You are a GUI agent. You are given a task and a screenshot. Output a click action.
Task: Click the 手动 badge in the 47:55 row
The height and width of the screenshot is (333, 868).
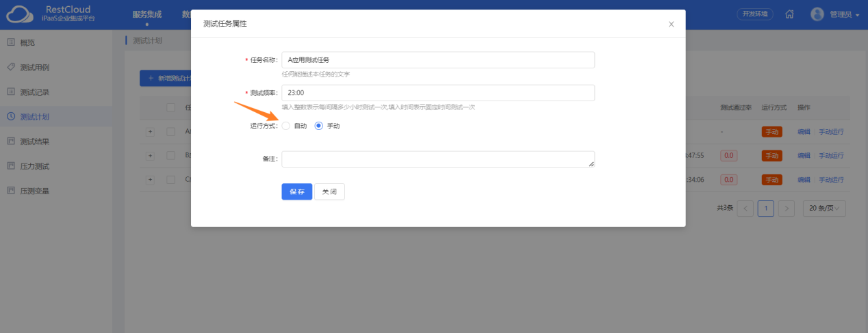(772, 156)
